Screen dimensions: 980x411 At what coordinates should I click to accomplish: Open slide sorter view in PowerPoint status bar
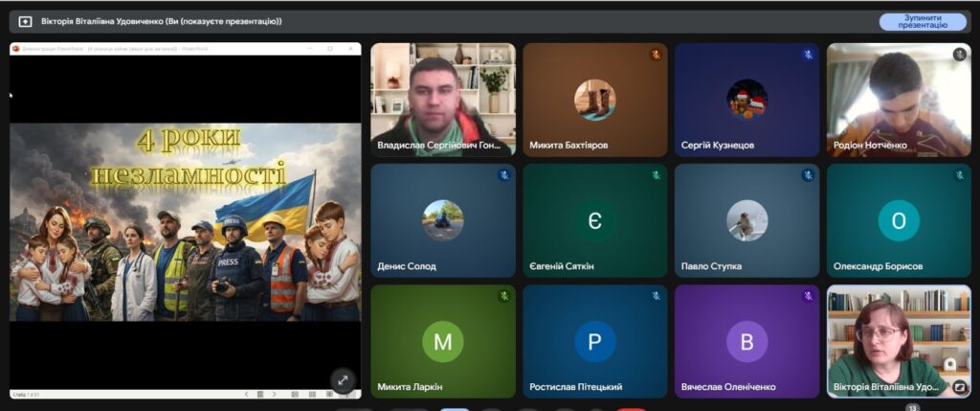[x=311, y=394]
